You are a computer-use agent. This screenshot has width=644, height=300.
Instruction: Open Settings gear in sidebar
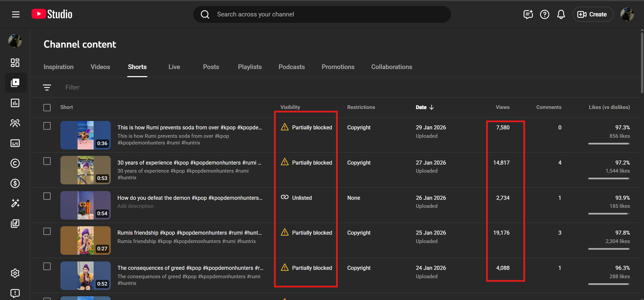point(15,273)
